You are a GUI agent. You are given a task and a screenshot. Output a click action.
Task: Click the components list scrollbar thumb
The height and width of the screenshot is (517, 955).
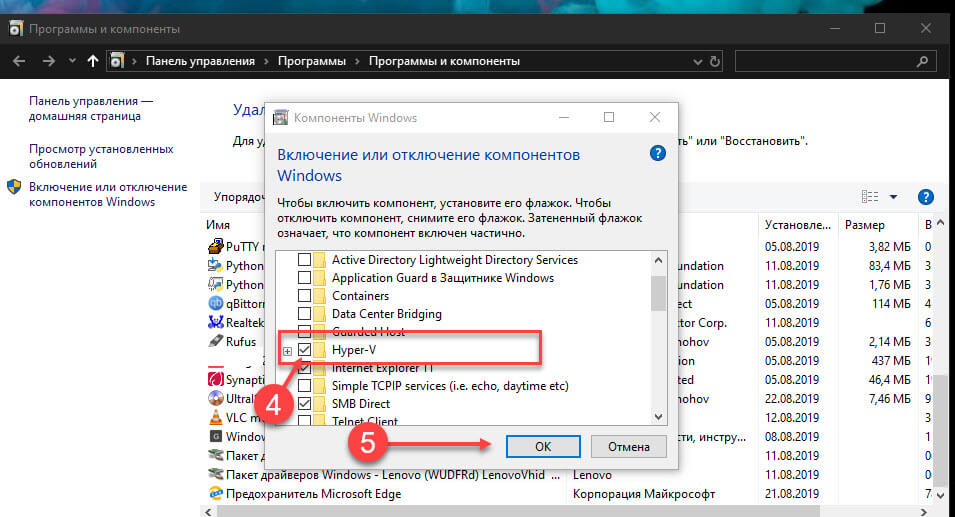coord(658,293)
